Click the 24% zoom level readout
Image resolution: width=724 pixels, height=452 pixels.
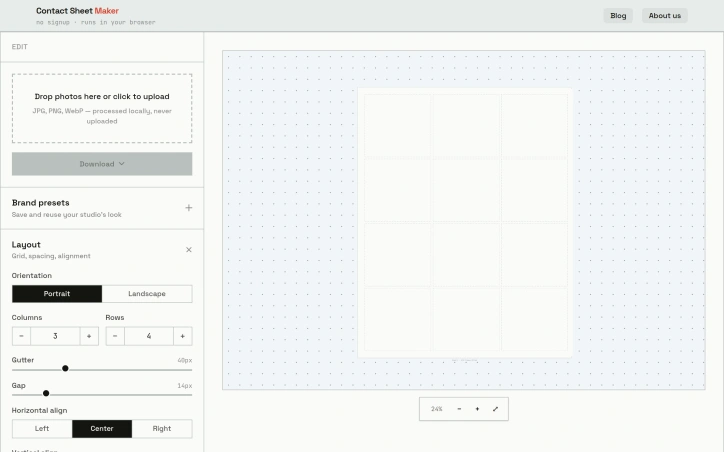point(436,409)
